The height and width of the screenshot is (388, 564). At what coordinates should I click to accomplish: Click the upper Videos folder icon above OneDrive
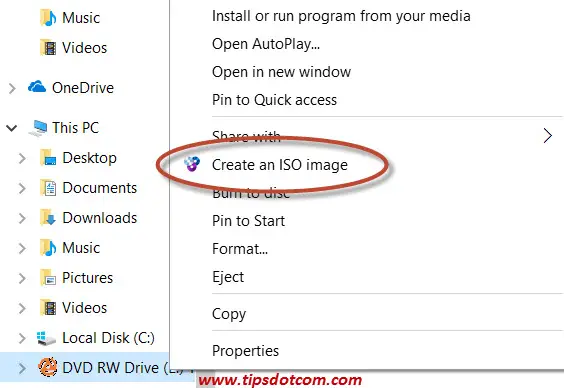pyautogui.click(x=48, y=47)
